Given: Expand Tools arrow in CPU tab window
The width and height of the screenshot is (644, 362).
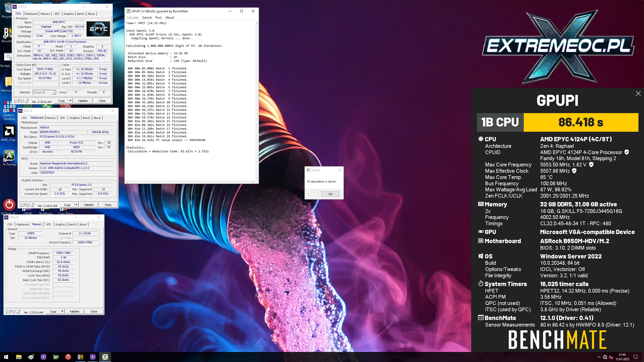Looking at the screenshot, I should point(70,101).
